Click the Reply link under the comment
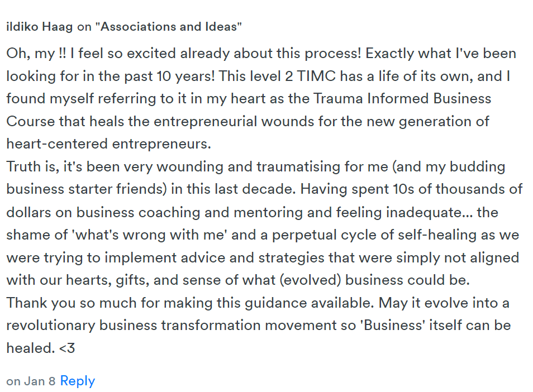Image resolution: width=533 pixels, height=392 pixels. point(78,381)
